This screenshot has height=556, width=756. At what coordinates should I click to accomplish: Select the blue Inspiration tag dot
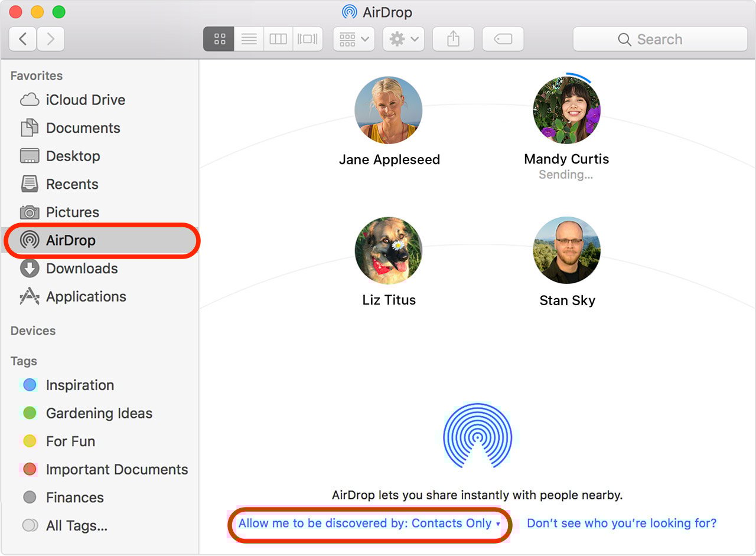pos(30,385)
